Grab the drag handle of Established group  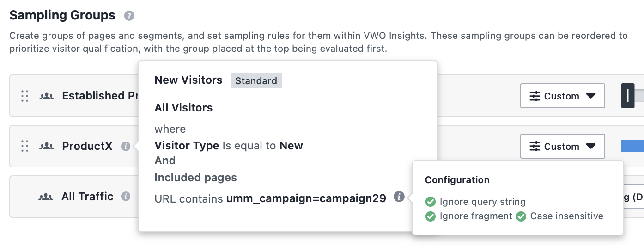coord(25,96)
